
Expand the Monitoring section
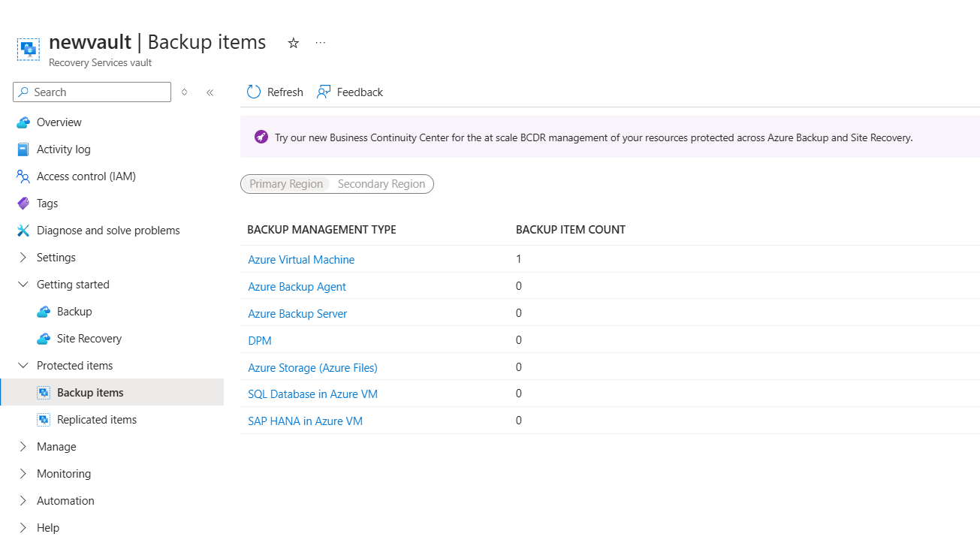(23, 474)
